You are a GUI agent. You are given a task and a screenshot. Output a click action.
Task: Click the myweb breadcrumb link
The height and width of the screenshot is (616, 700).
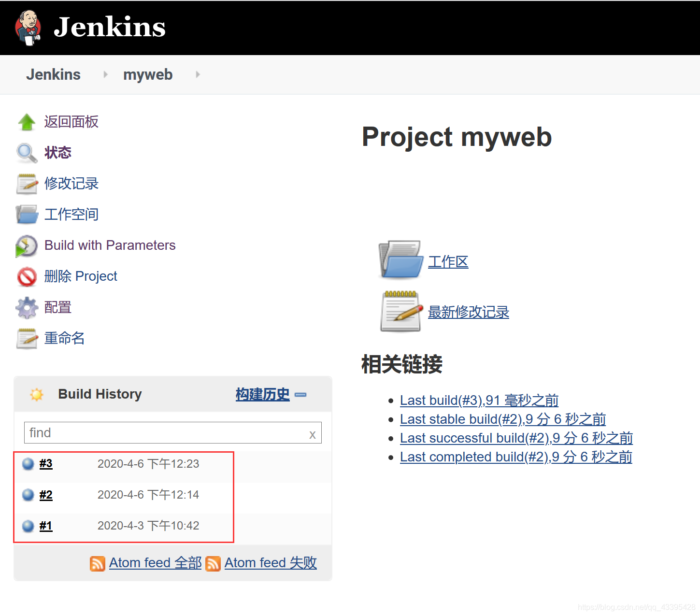pos(148,74)
